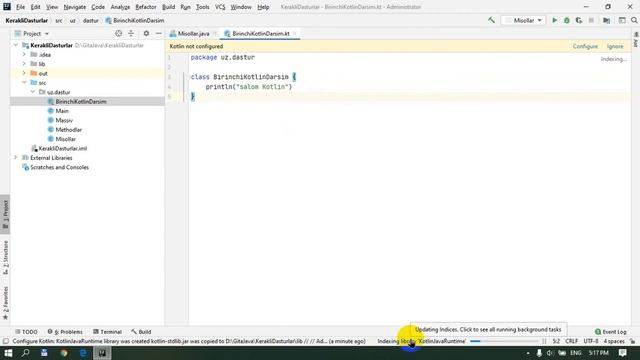This screenshot has height=360, width=640.
Task: Open Chrome from the taskbar
Action: click(64, 353)
